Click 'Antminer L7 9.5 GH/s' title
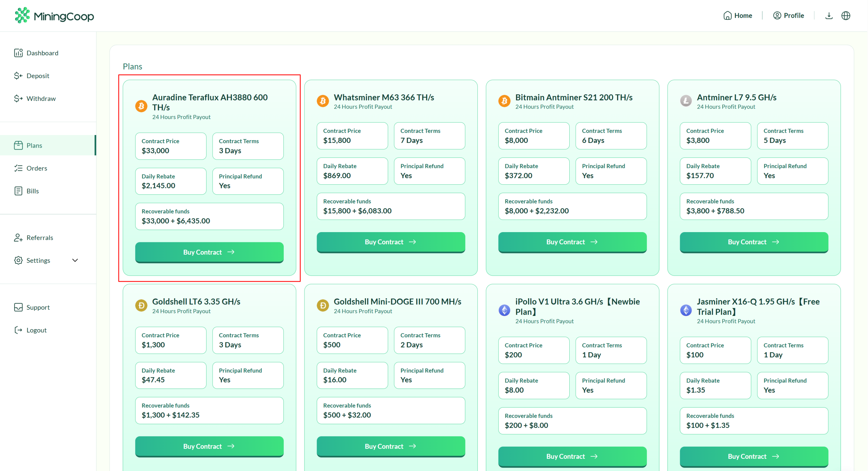The image size is (868, 471). (736, 97)
